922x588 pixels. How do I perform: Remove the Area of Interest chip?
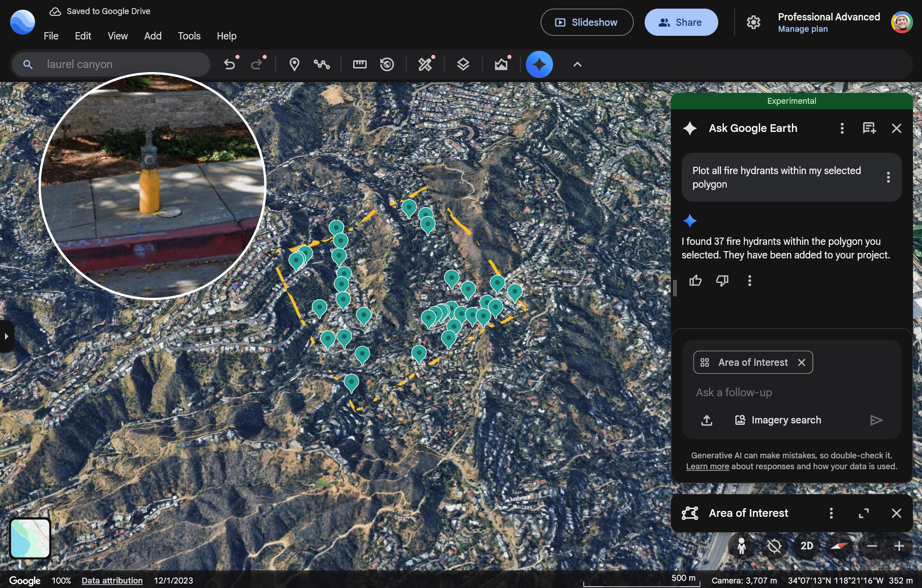coord(801,362)
